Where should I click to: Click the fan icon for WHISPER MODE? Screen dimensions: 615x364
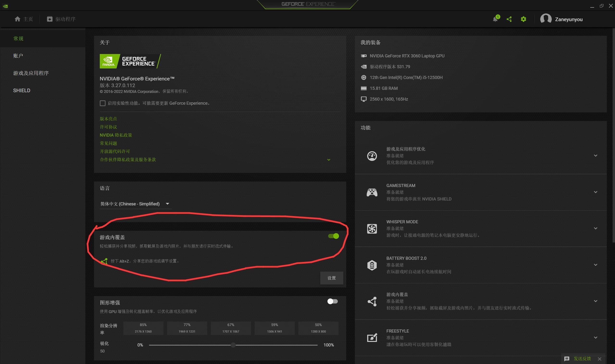372,229
